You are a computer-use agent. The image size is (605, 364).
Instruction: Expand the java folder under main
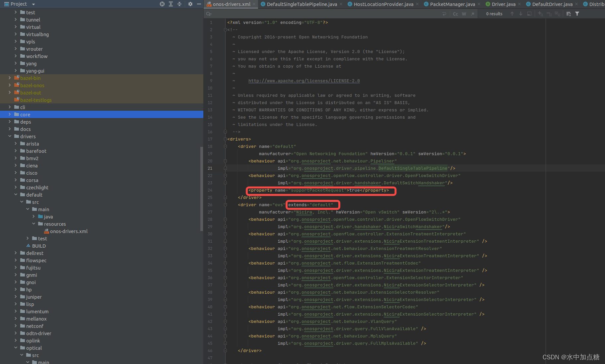[x=34, y=216]
